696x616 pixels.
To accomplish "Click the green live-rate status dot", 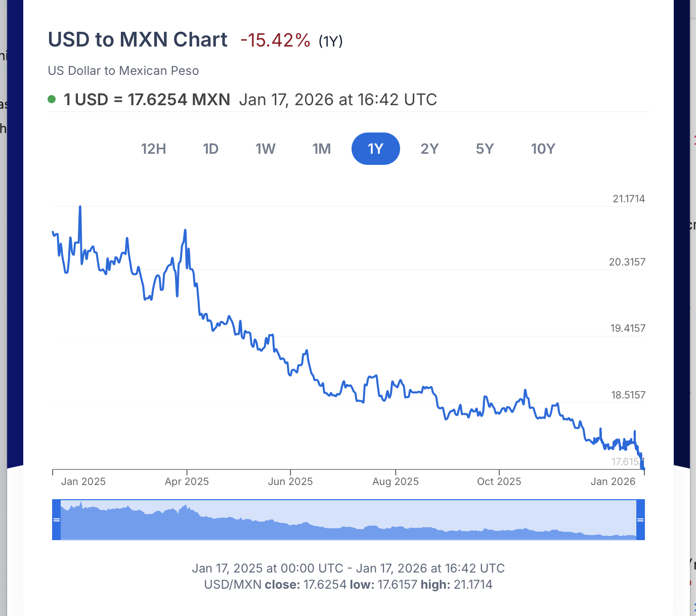I will tap(52, 99).
